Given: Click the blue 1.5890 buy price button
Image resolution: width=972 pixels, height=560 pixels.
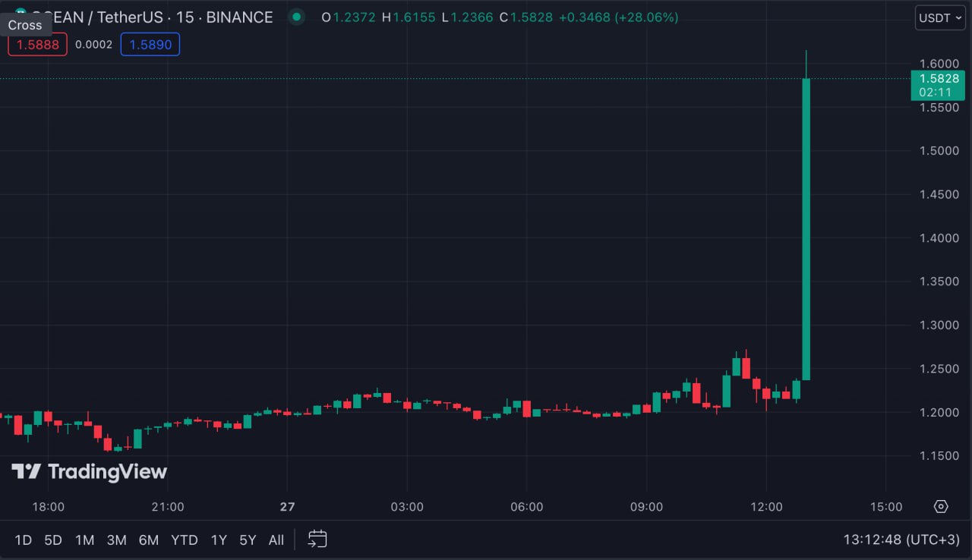Looking at the screenshot, I should [150, 45].
